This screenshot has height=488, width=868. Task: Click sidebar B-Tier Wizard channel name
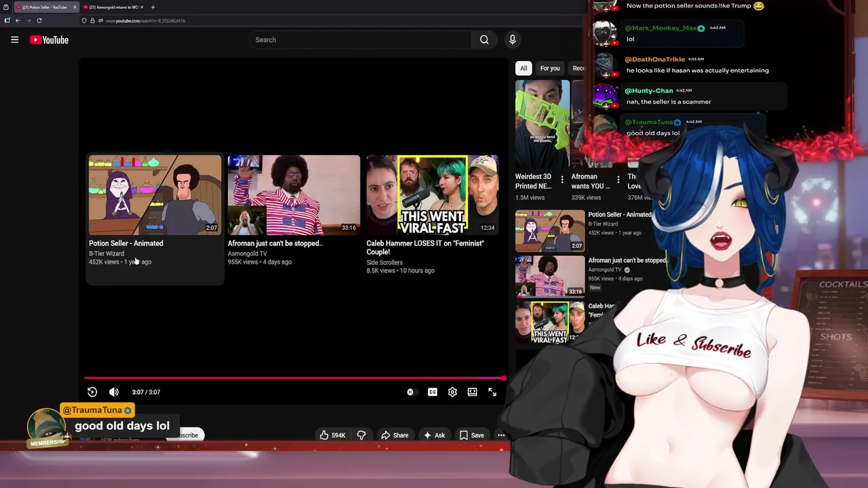603,224
